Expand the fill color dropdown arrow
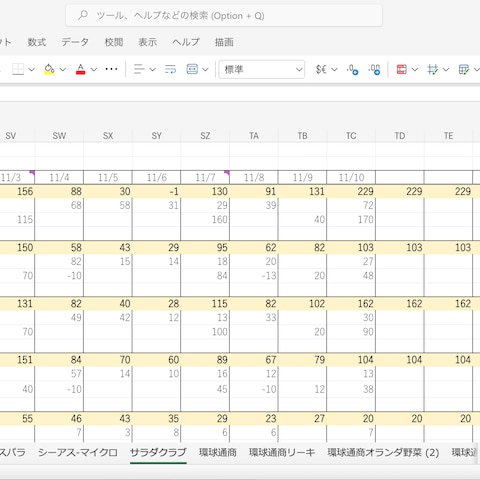 click(63, 69)
